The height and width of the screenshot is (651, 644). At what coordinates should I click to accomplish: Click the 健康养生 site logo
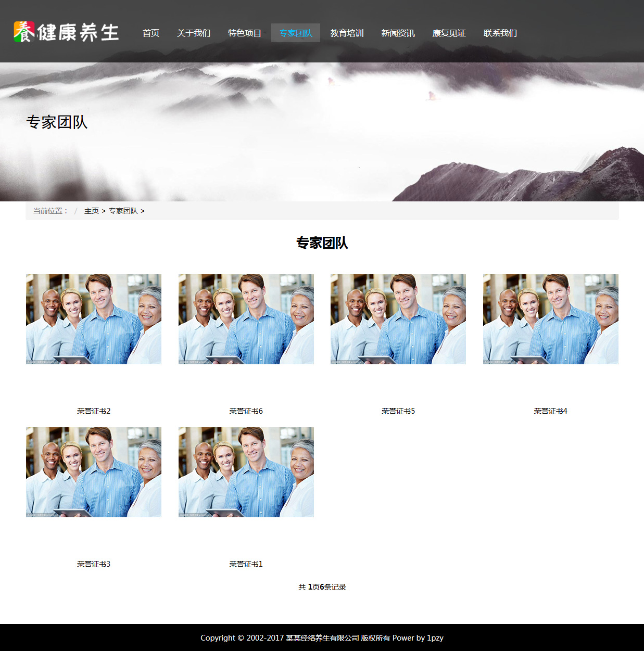(66, 32)
